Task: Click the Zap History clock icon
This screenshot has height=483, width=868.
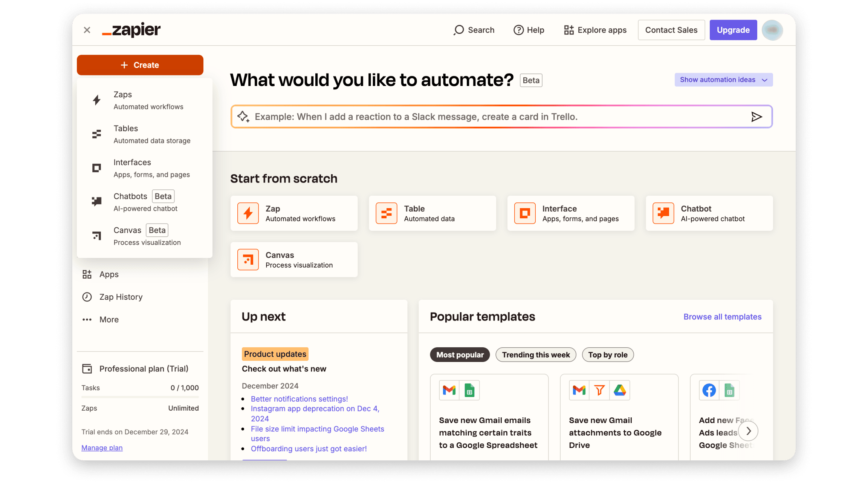Action: 87,297
